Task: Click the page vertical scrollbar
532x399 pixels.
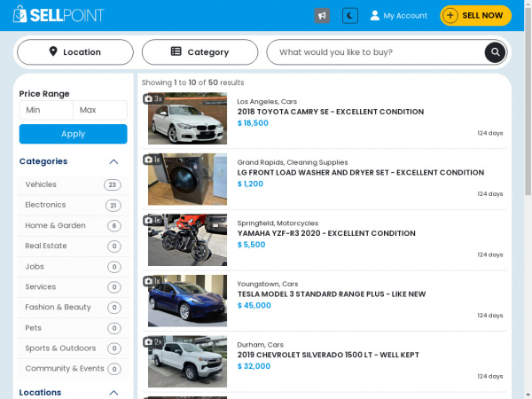Action: tap(528, 102)
